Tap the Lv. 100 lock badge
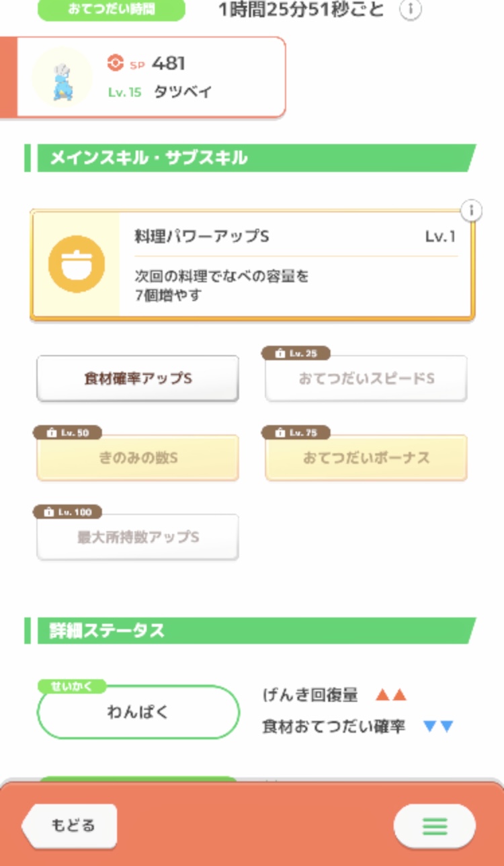 tap(67, 512)
